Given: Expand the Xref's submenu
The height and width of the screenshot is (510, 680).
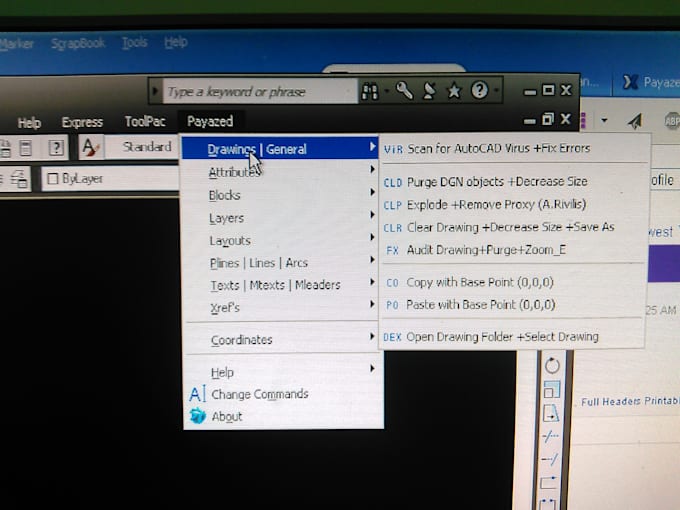Looking at the screenshot, I should click(280, 307).
